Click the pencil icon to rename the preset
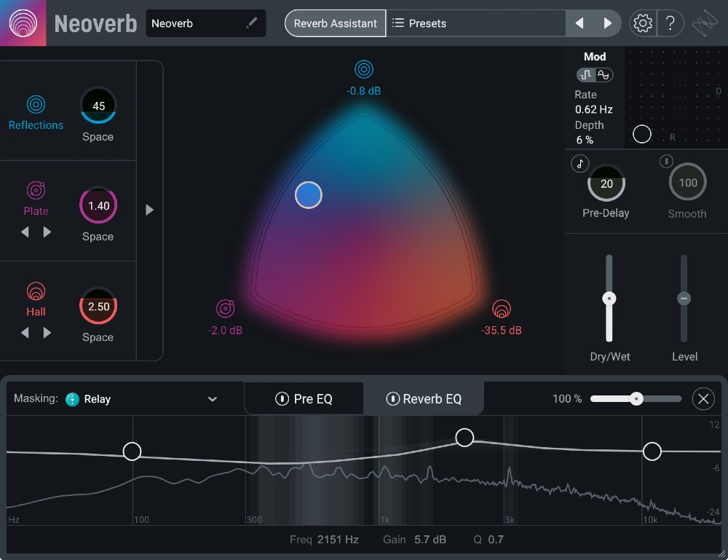The height and width of the screenshot is (560, 728). [253, 23]
